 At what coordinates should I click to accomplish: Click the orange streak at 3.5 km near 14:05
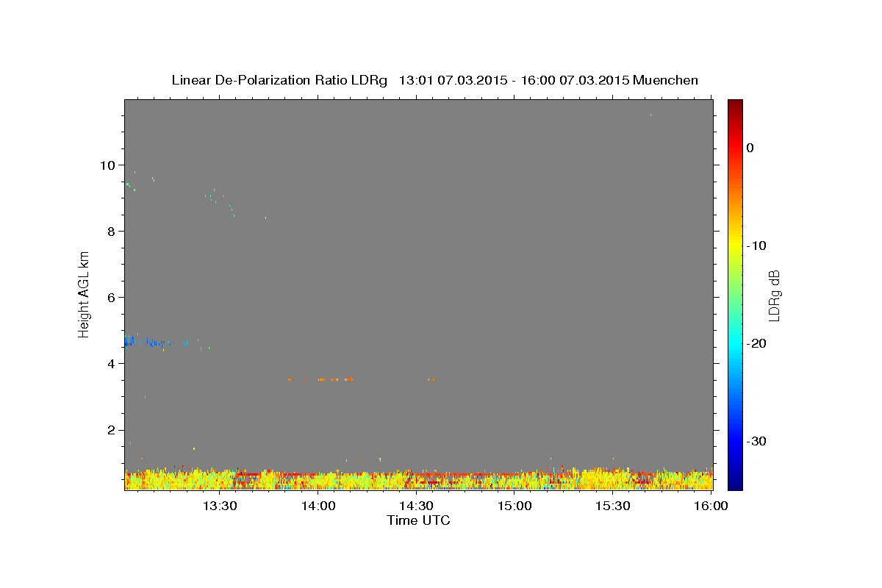pos(335,379)
